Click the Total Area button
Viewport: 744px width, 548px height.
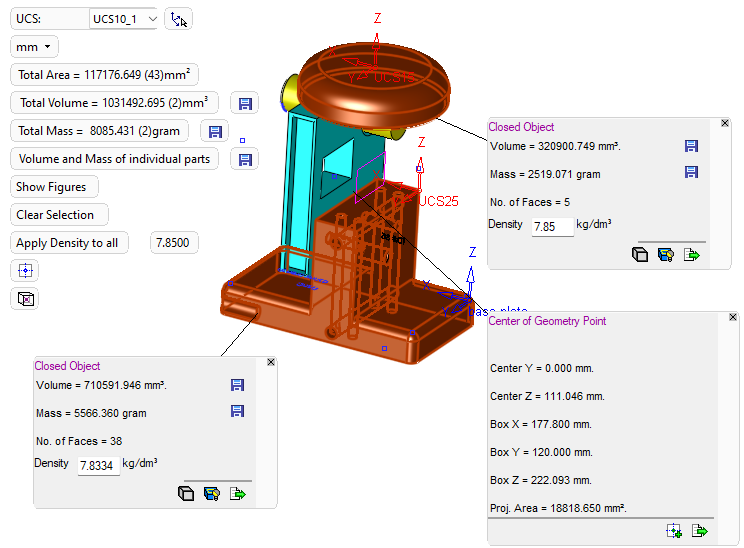[x=104, y=75]
